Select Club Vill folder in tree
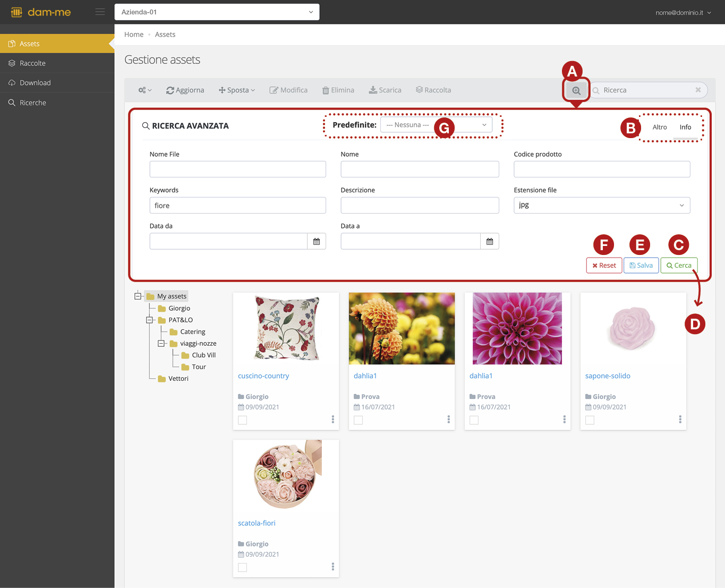Viewport: 725px width, 588px height. pos(199,355)
